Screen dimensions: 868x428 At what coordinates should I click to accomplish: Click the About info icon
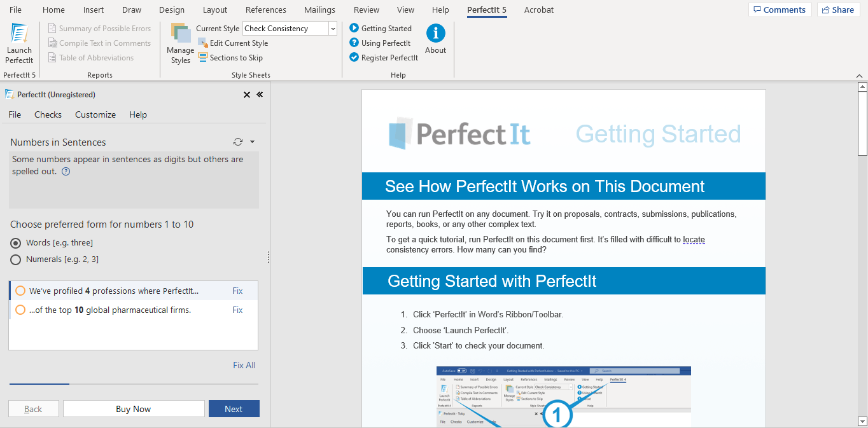435,36
